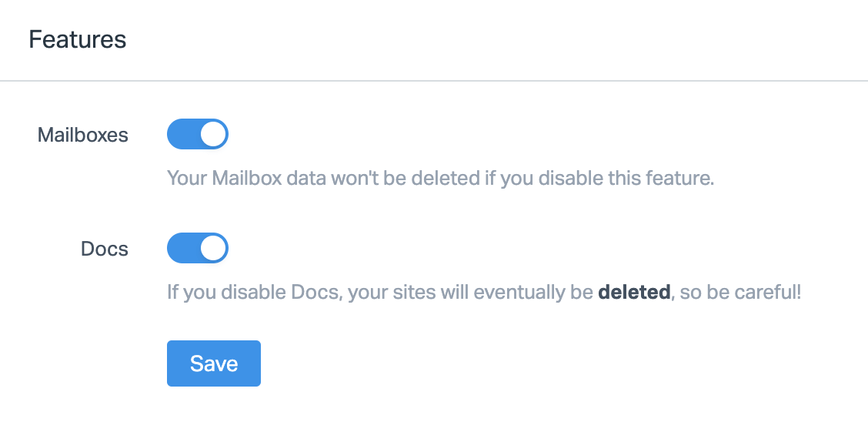
Task: Click the Docs deletion warning text
Action: (483, 293)
